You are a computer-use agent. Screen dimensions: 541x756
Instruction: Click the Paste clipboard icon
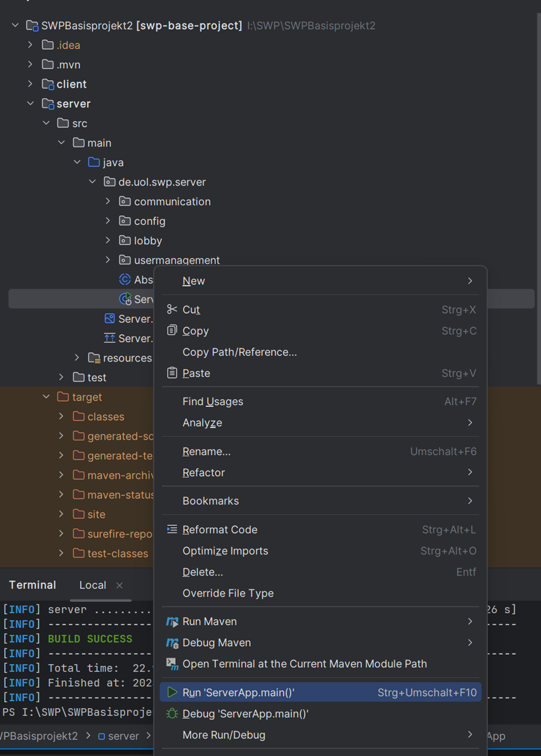(x=172, y=373)
